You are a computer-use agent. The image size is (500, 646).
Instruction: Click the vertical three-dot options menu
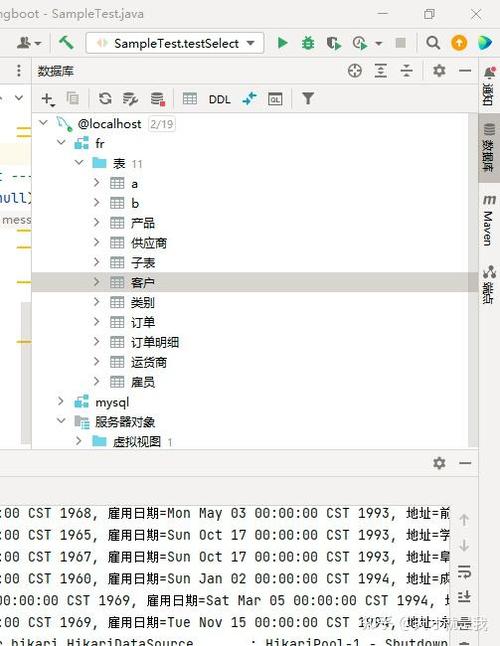click(19, 71)
